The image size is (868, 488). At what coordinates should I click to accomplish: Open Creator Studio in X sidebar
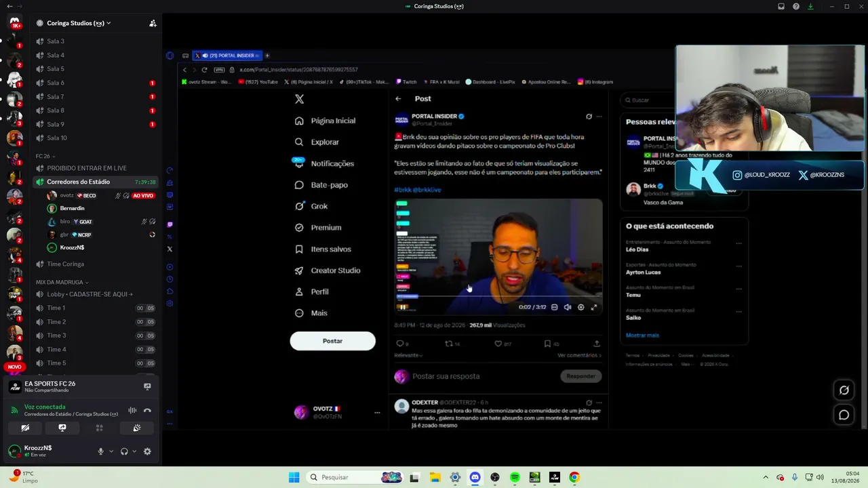tap(328, 270)
